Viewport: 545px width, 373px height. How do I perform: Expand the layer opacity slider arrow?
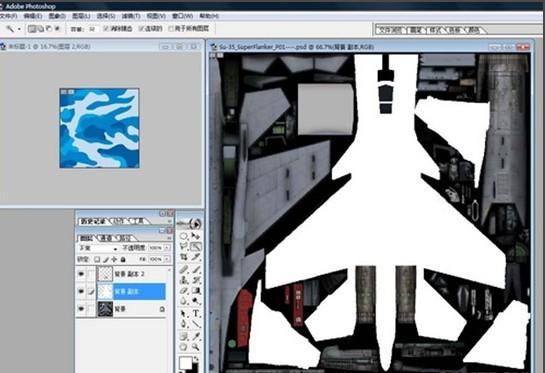167,248
